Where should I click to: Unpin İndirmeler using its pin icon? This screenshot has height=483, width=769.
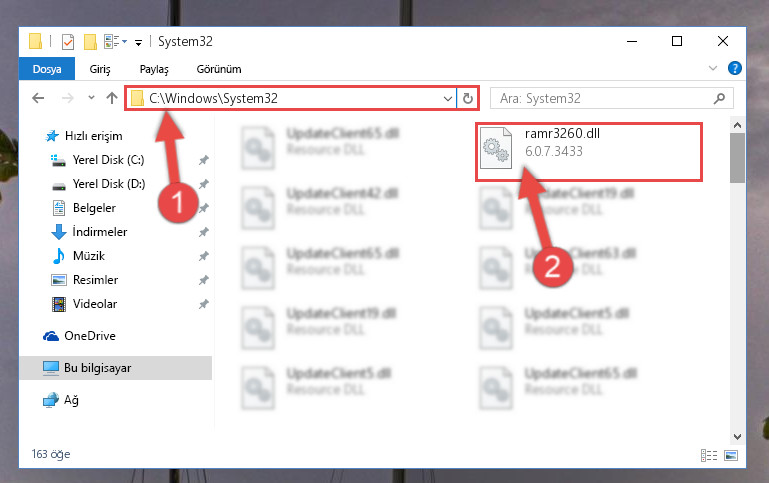(204, 232)
